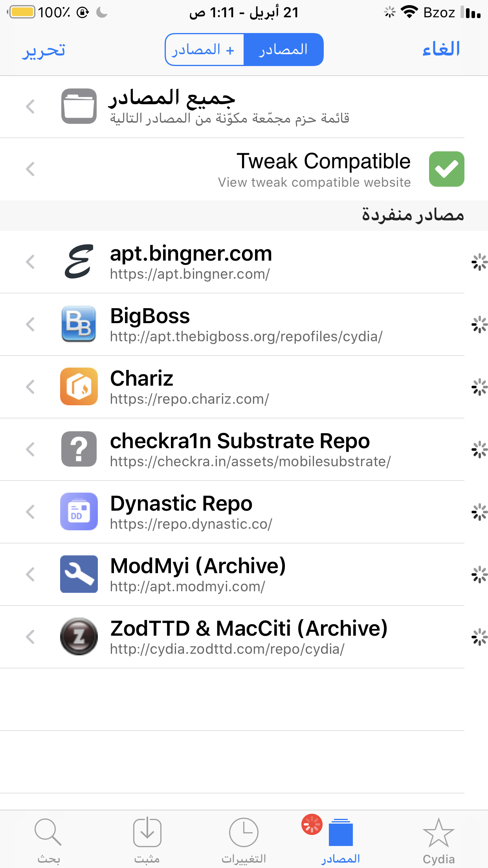488x868 pixels.
Task: Open the بحث search tab
Action: 48,841
